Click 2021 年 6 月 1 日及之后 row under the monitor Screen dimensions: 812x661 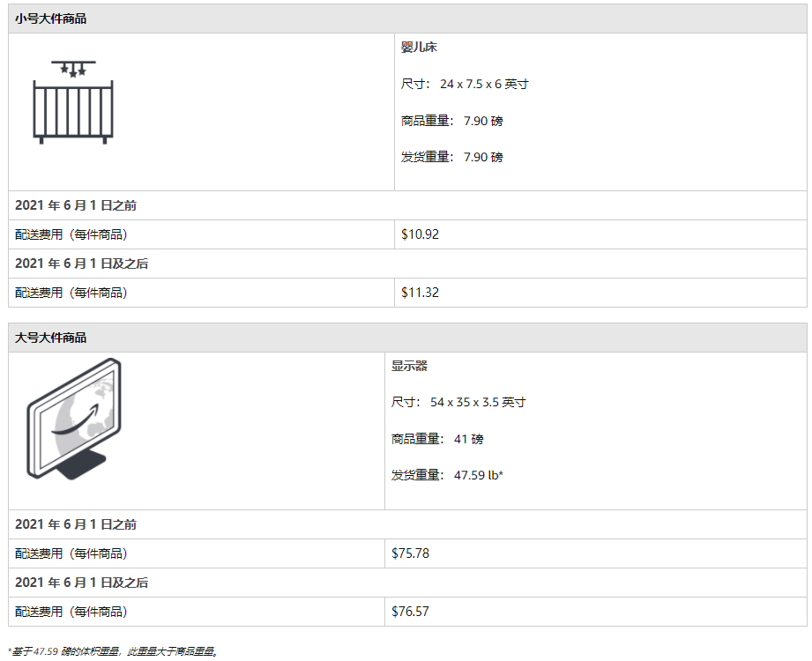[81, 583]
